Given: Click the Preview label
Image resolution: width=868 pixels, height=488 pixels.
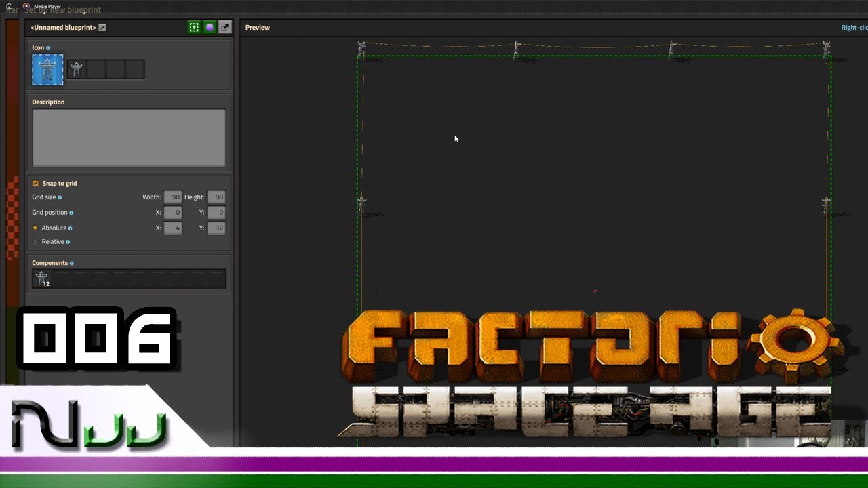Looking at the screenshot, I should pos(258,28).
